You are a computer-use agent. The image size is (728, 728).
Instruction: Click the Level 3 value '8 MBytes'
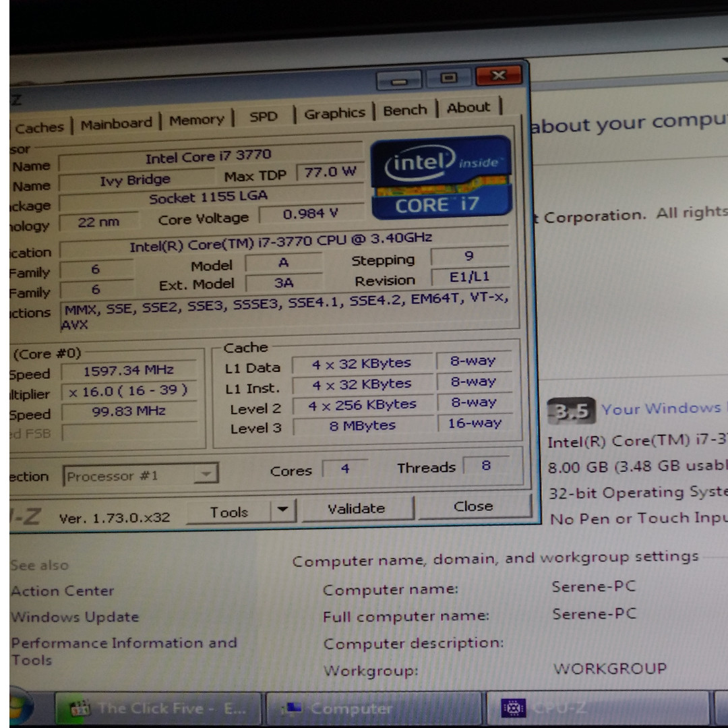pyautogui.click(x=363, y=425)
